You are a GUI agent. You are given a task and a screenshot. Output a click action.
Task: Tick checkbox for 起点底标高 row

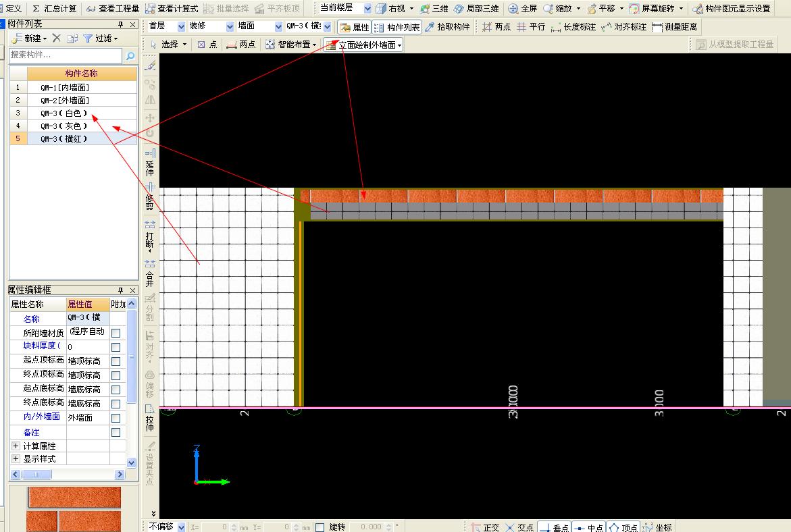(116, 390)
